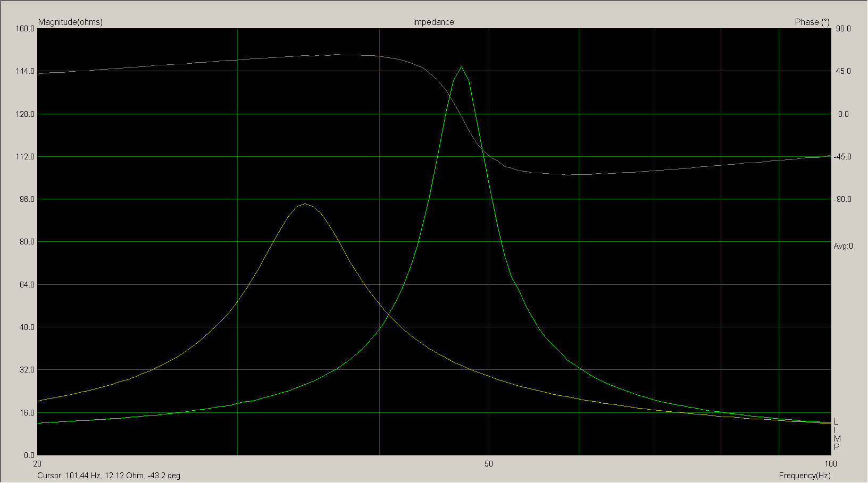The width and height of the screenshot is (868, 483).
Task: Click the Magnitude(ohms) axis label
Action: pos(70,22)
